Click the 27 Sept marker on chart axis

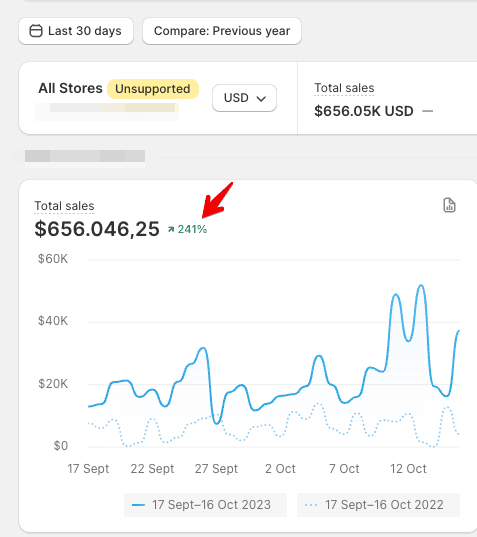(x=216, y=468)
